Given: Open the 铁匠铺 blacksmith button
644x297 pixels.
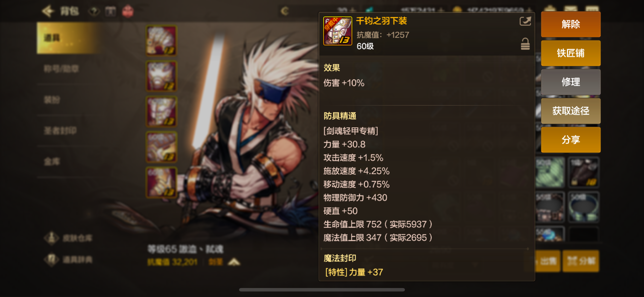Looking at the screenshot, I should (571, 53).
